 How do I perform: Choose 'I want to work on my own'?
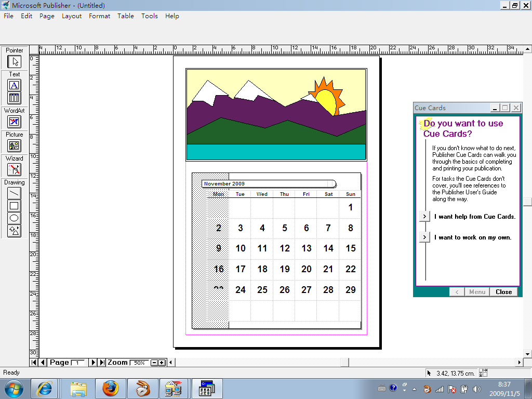tap(424, 237)
